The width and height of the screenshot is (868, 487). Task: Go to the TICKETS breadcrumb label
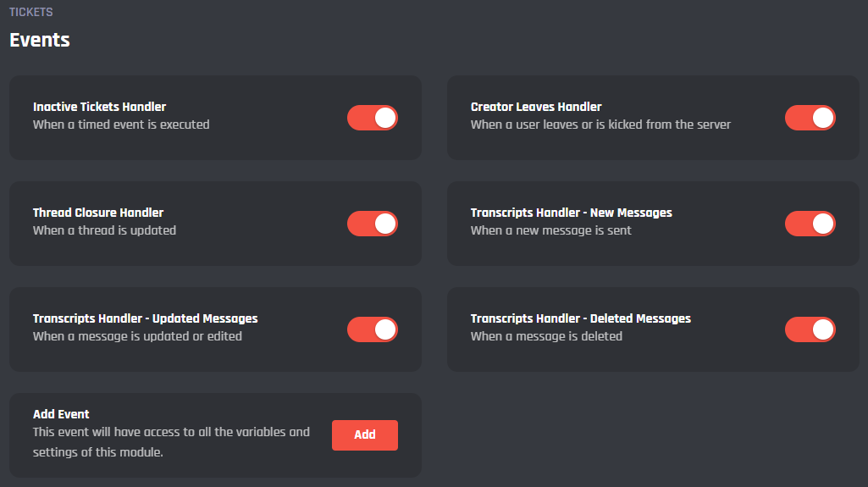[x=30, y=13]
